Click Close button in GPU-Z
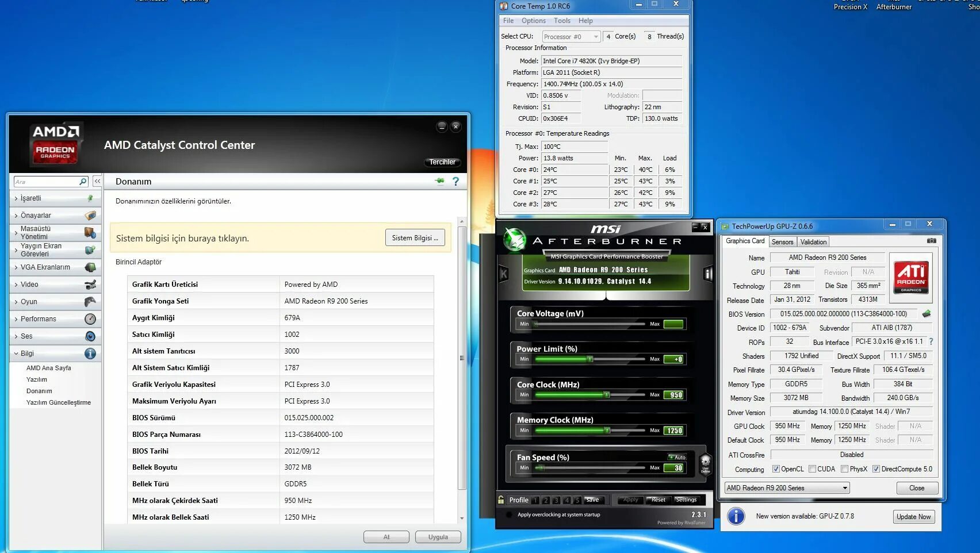Screen dimensions: 980x553 click(917, 488)
